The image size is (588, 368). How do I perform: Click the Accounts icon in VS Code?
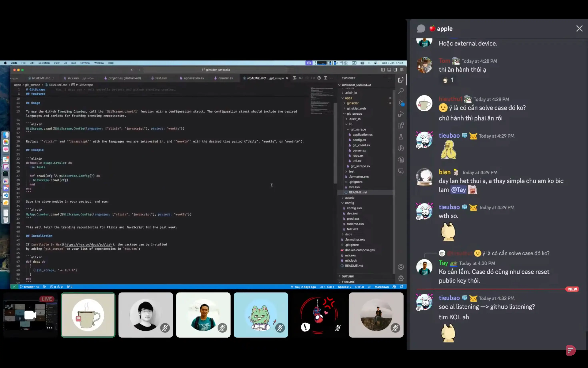401,267
